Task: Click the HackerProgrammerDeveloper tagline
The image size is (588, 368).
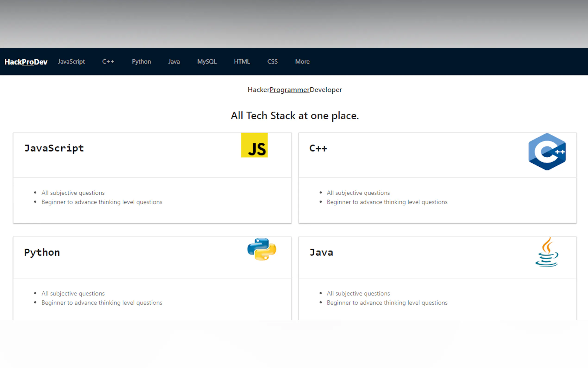Action: point(295,90)
